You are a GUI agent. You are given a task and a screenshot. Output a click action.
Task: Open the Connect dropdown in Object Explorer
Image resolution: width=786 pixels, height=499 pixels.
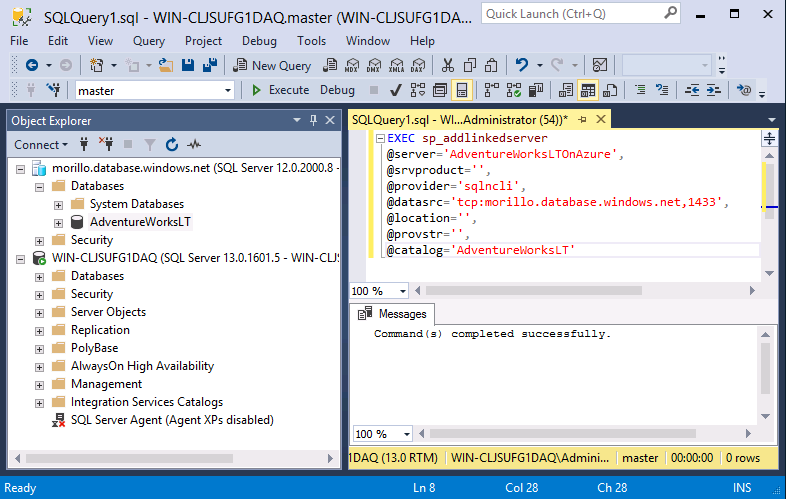point(41,144)
